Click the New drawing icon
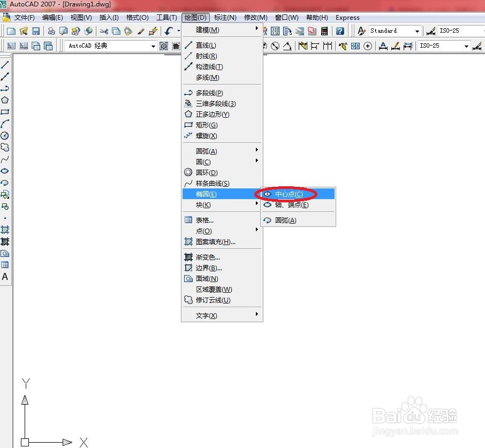Image resolution: width=485 pixels, height=448 pixels. [11, 31]
